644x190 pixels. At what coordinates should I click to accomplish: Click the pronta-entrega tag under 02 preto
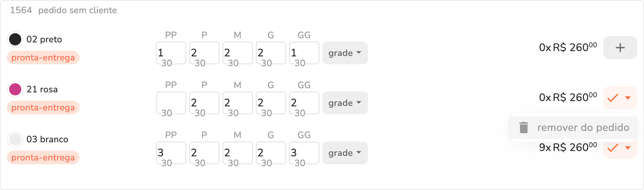43,58
